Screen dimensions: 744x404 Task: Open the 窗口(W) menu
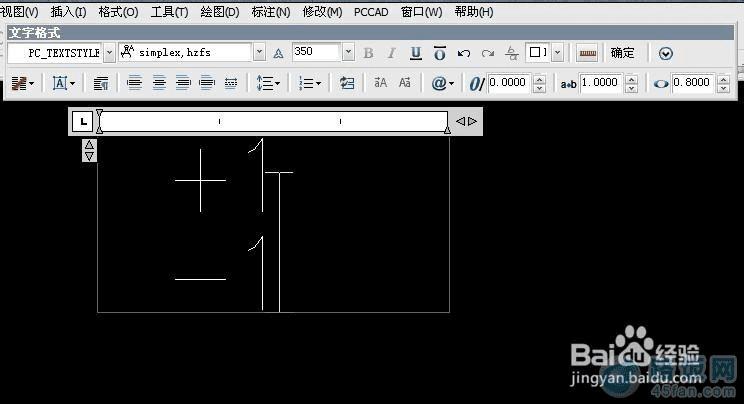pyautogui.click(x=421, y=12)
